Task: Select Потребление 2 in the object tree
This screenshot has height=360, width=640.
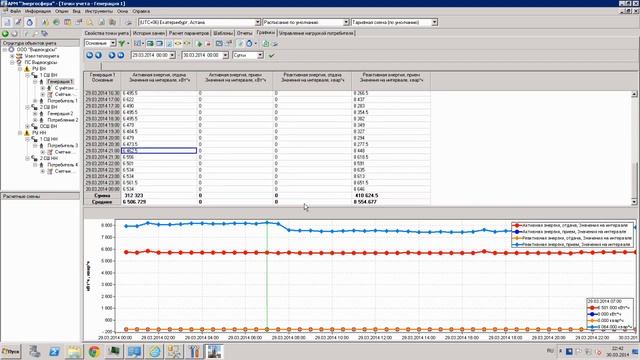Action: 62,120
